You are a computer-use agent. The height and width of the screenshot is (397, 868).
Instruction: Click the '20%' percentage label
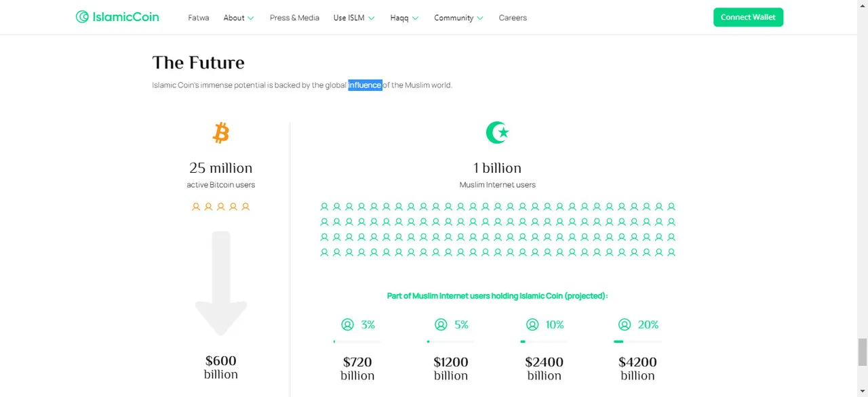point(648,325)
